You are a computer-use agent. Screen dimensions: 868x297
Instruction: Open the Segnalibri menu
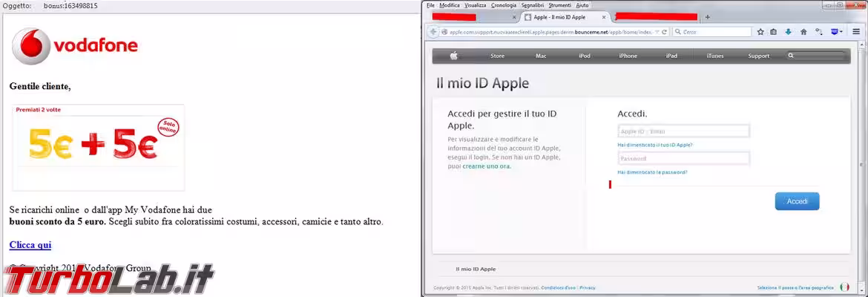click(532, 5)
